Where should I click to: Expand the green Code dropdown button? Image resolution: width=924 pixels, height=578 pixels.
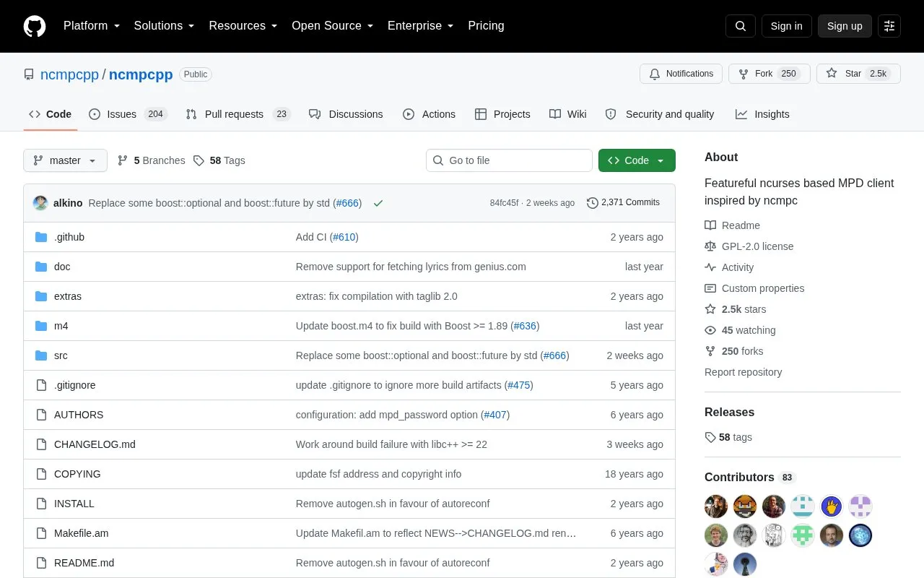[x=637, y=160]
